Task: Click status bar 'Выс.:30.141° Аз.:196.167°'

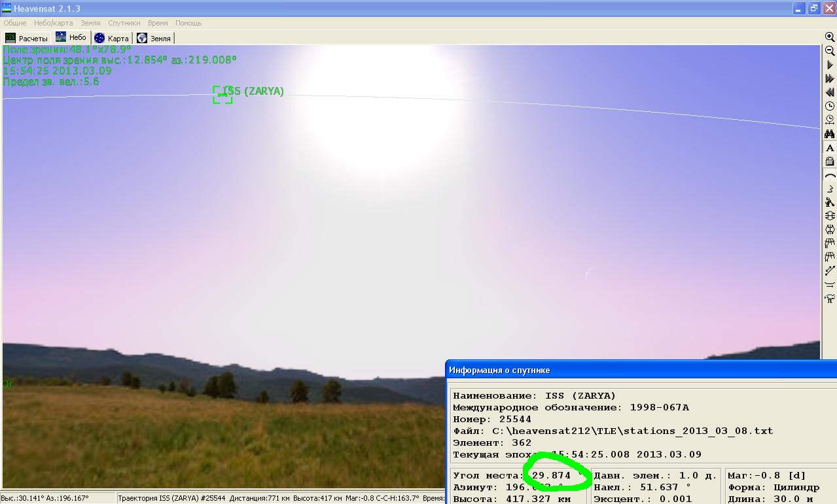Action: (45, 498)
